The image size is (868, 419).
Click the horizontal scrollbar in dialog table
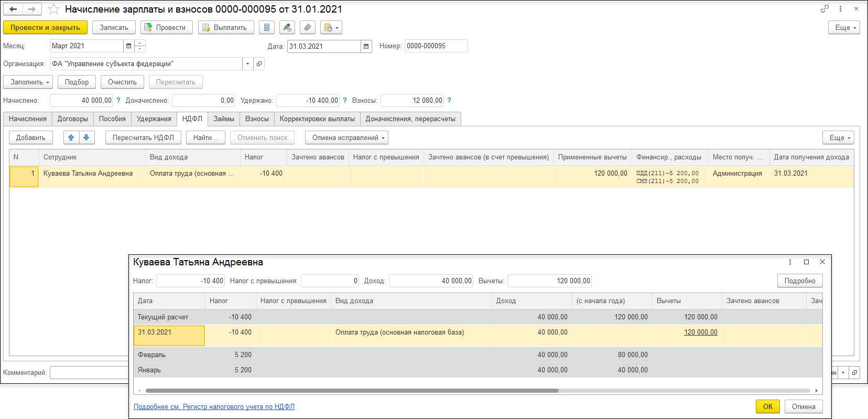[352, 391]
